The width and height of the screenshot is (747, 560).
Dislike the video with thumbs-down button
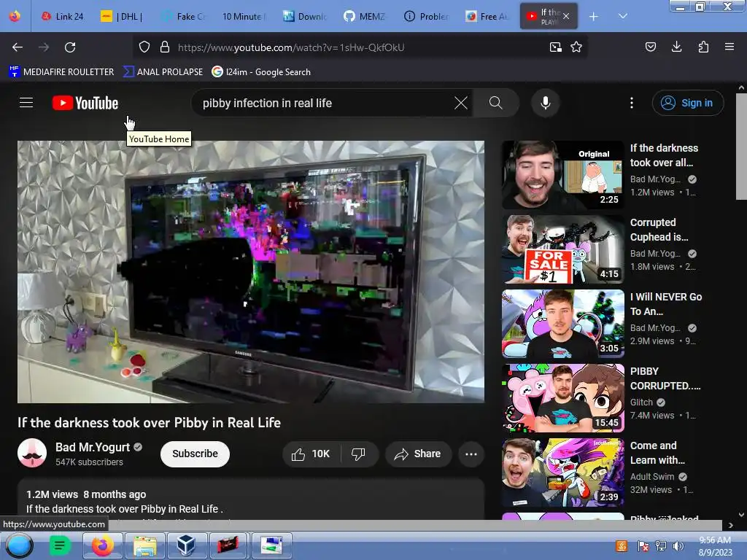pos(359,454)
